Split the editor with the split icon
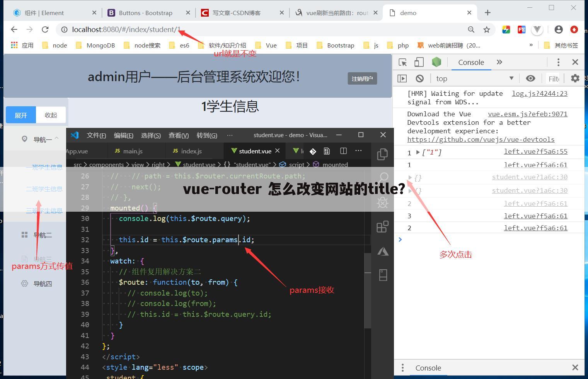Image resolution: width=588 pixels, height=379 pixels. 343,151
